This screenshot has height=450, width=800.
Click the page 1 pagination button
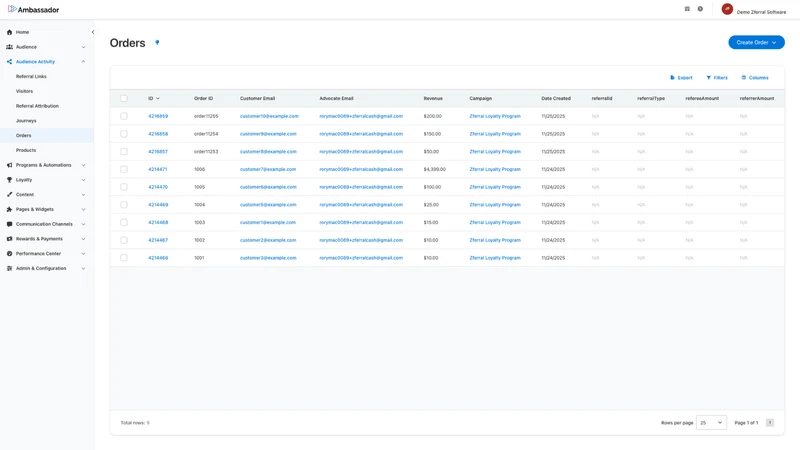[770, 423]
